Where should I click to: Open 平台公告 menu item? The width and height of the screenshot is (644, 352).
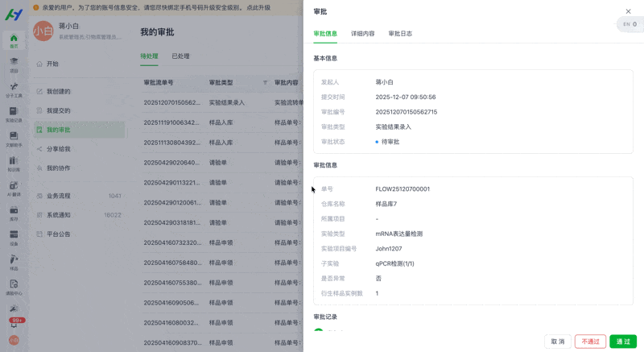coord(80,234)
